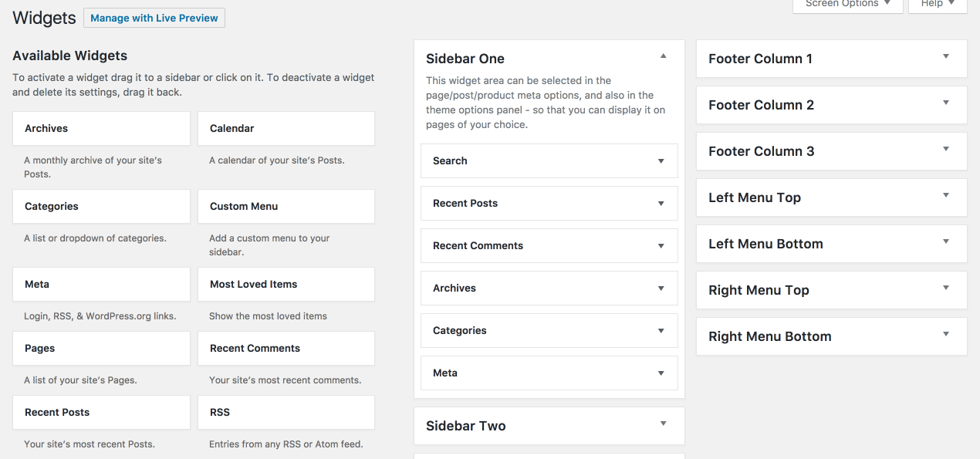The image size is (980, 459).
Task: Click the Footer Column 3 title
Action: [x=761, y=151]
